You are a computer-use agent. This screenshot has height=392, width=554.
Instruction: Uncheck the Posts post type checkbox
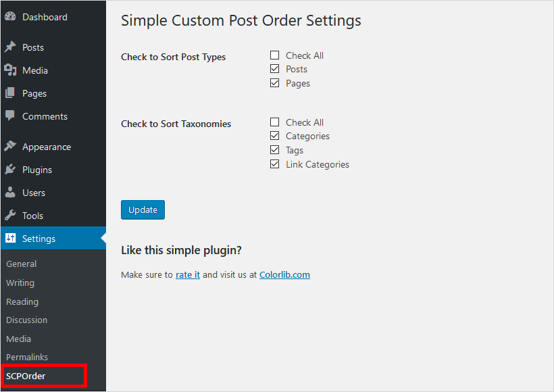tap(275, 69)
